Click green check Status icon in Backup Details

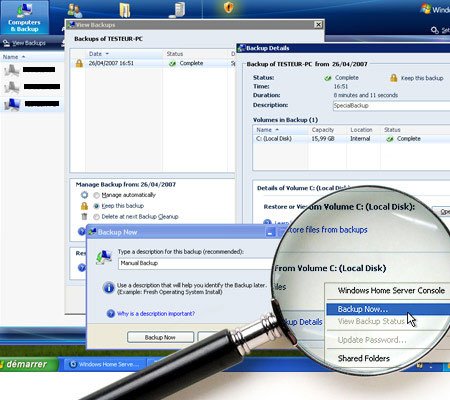tap(328, 78)
